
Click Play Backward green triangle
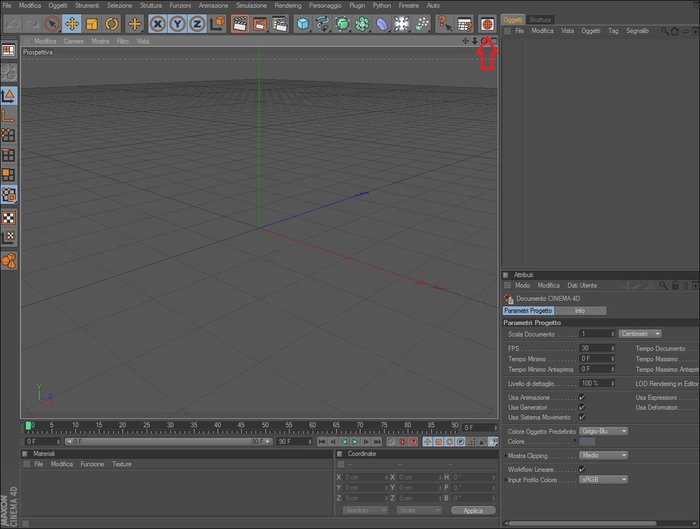click(344, 442)
